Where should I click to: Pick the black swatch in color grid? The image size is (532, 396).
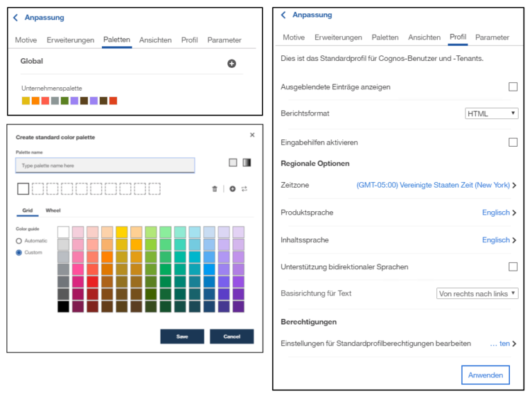click(64, 307)
